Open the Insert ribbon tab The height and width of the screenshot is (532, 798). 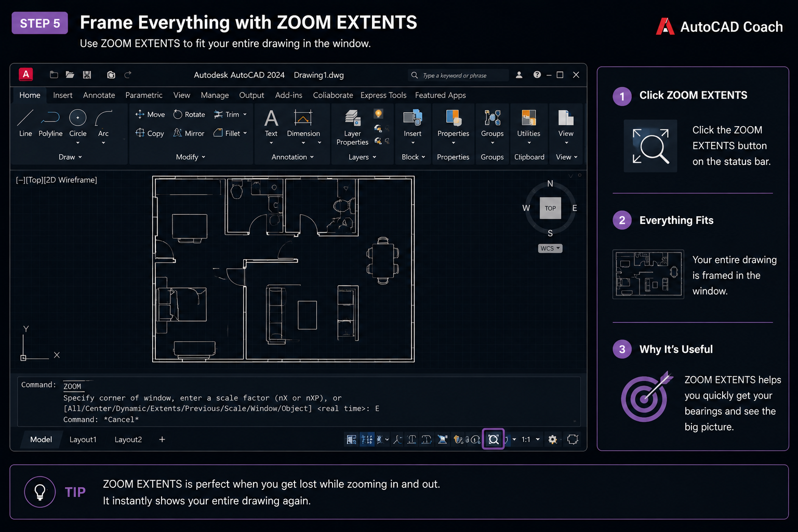coord(63,95)
